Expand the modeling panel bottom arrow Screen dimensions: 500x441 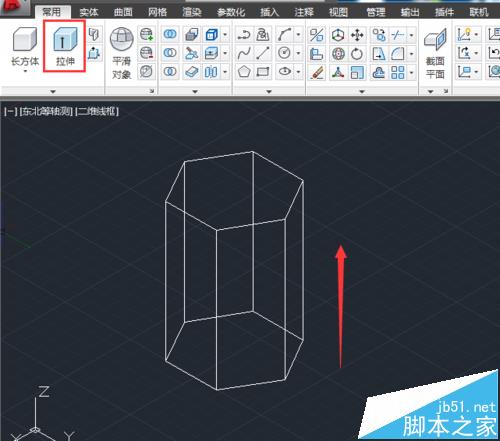[x=53, y=91]
